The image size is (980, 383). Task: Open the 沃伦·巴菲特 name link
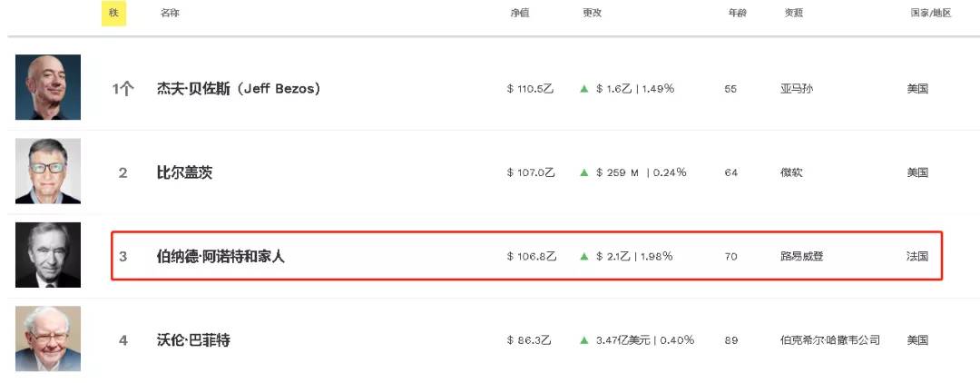click(x=193, y=340)
